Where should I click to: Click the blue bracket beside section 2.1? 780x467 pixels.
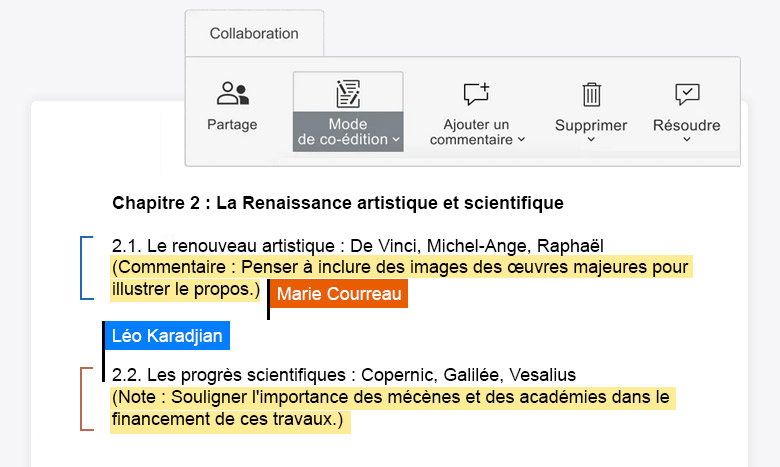[87, 268]
